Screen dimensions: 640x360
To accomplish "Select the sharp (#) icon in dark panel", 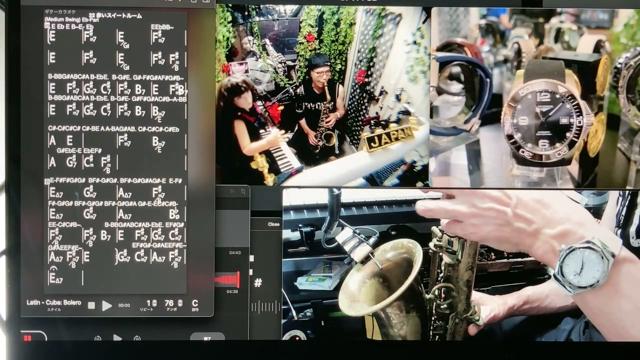I will pyautogui.click(x=258, y=282).
